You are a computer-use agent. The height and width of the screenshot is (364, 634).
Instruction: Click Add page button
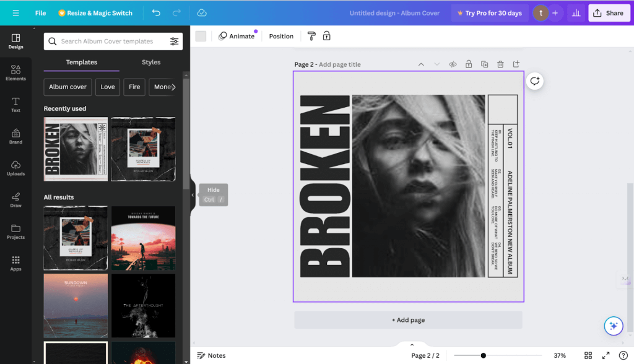408,320
